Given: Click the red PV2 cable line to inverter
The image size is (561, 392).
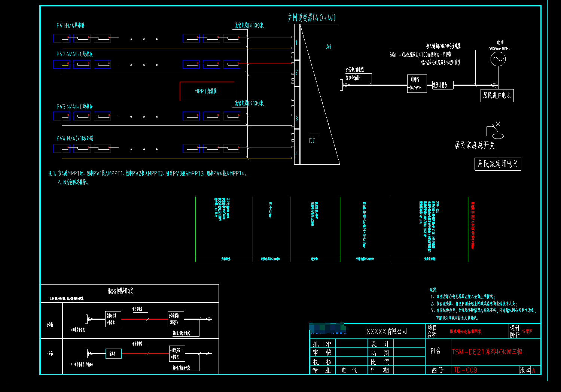Looking at the screenshot, I should (x=266, y=63).
